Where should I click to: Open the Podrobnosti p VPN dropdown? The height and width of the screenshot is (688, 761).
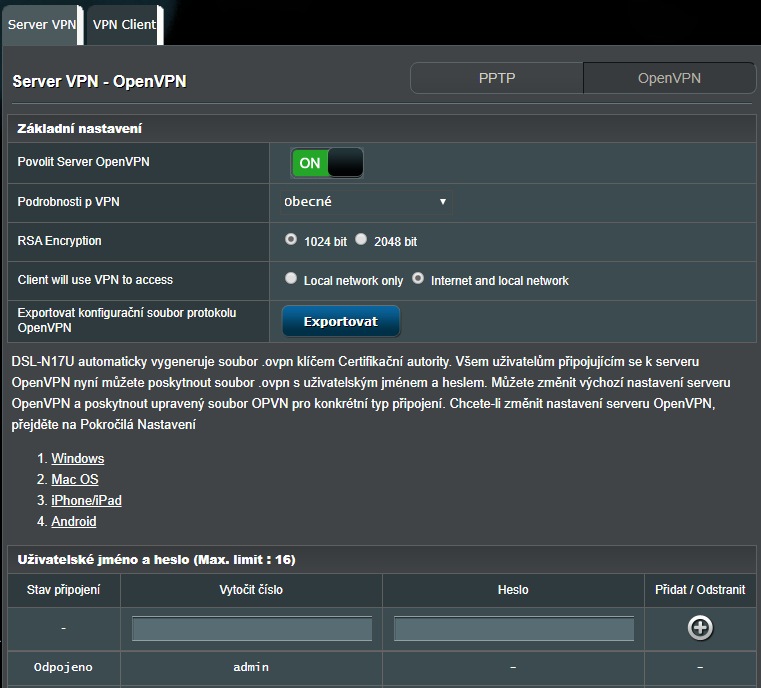click(x=364, y=202)
